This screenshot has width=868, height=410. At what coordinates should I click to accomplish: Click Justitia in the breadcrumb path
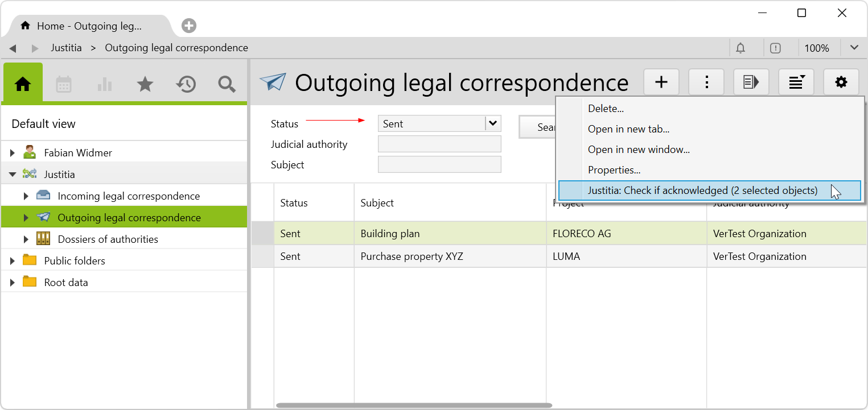click(66, 48)
